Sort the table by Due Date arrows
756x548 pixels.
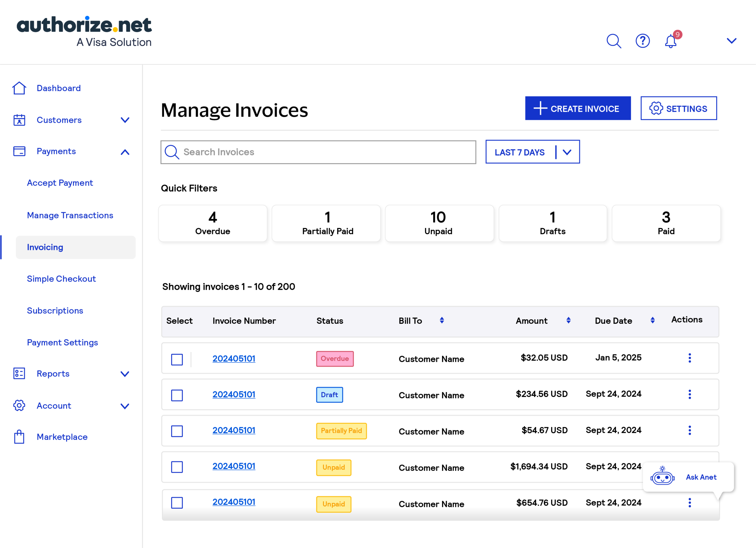[652, 320]
